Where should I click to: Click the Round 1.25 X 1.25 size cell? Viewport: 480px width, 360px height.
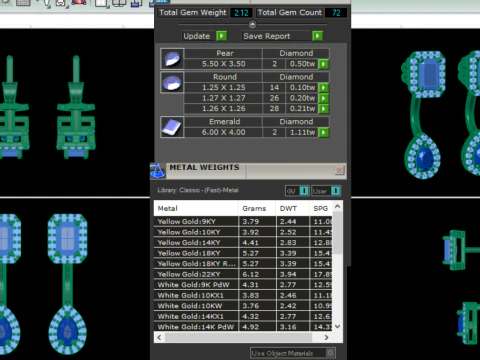[223, 87]
